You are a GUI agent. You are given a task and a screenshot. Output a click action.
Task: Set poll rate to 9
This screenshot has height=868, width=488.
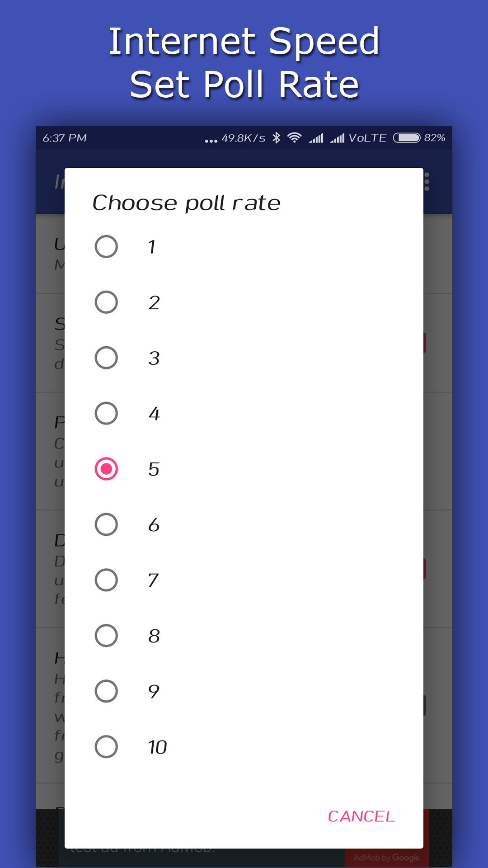[x=106, y=691]
